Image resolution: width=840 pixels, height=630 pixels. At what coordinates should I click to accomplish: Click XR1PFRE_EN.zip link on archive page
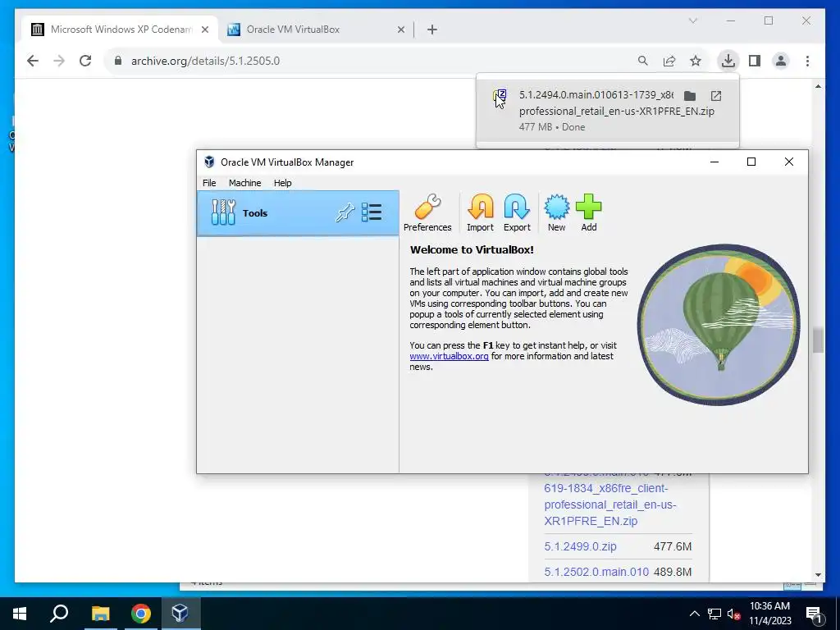pos(591,521)
